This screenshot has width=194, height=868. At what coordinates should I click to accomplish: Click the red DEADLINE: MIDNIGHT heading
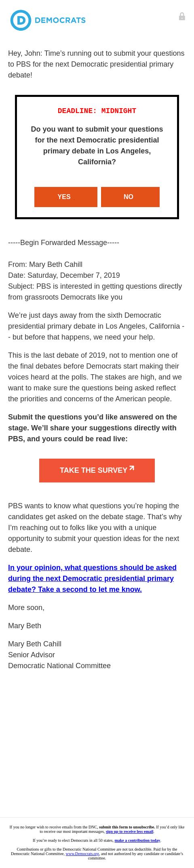coord(97,111)
